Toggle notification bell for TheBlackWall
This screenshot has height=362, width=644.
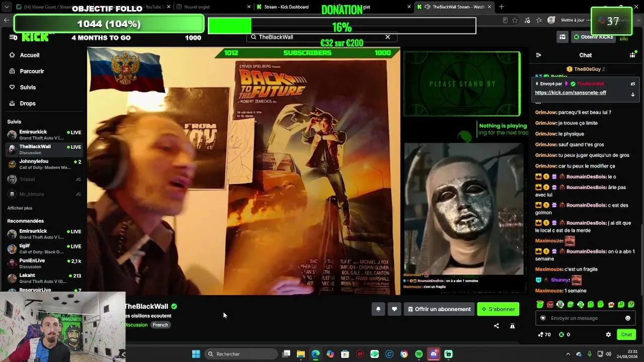(378, 309)
